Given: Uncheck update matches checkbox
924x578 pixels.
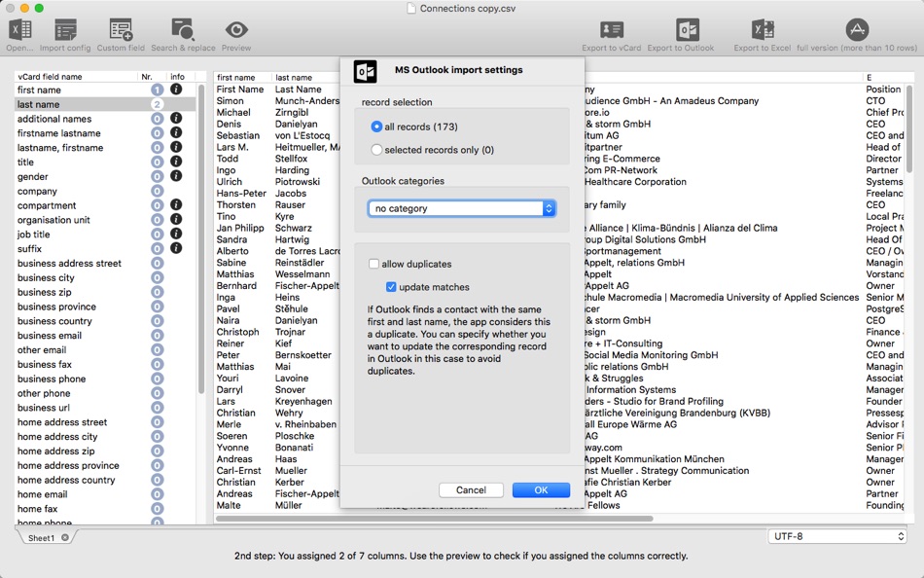Looking at the screenshot, I should tap(391, 287).
